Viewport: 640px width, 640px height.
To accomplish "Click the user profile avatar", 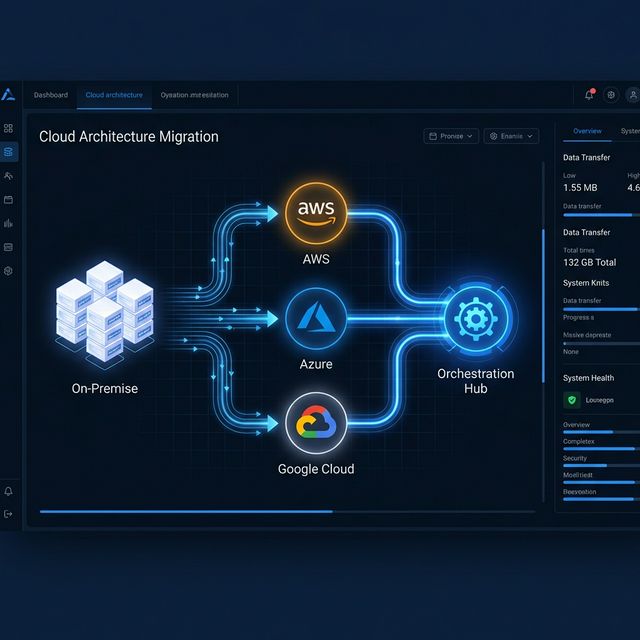I will pos(633,95).
